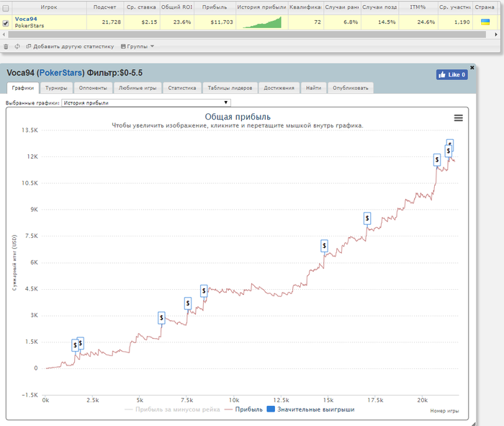
Task: Toggle Значительные выигрыши legend item
Action: click(x=311, y=409)
